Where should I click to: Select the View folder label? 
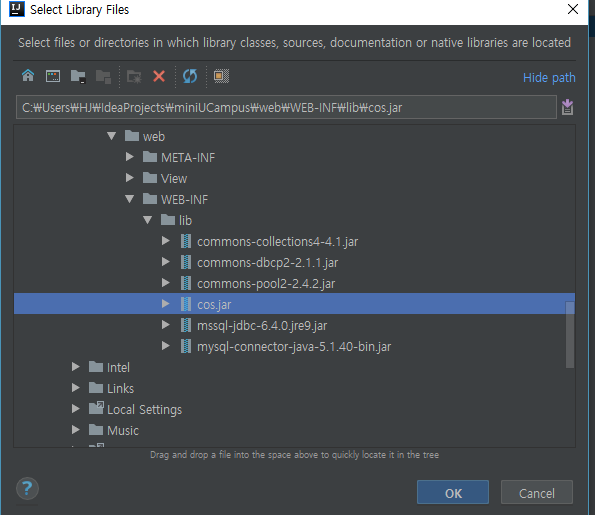[x=174, y=178]
